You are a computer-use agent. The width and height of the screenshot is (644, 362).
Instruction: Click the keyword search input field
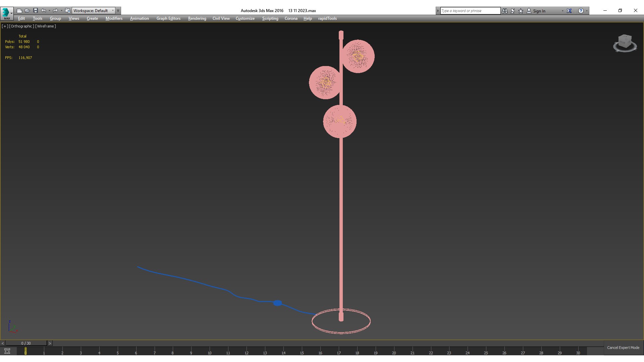470,11
